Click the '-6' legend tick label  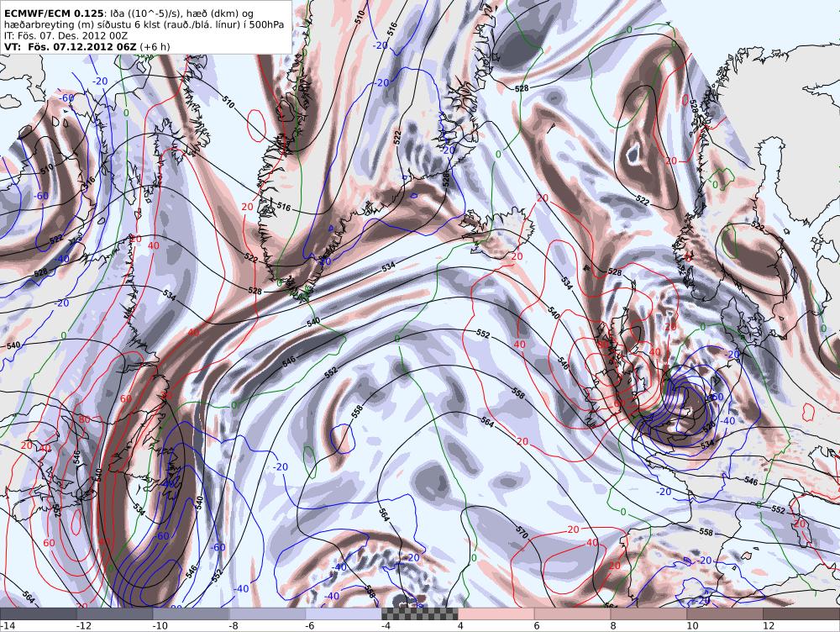[310, 626]
